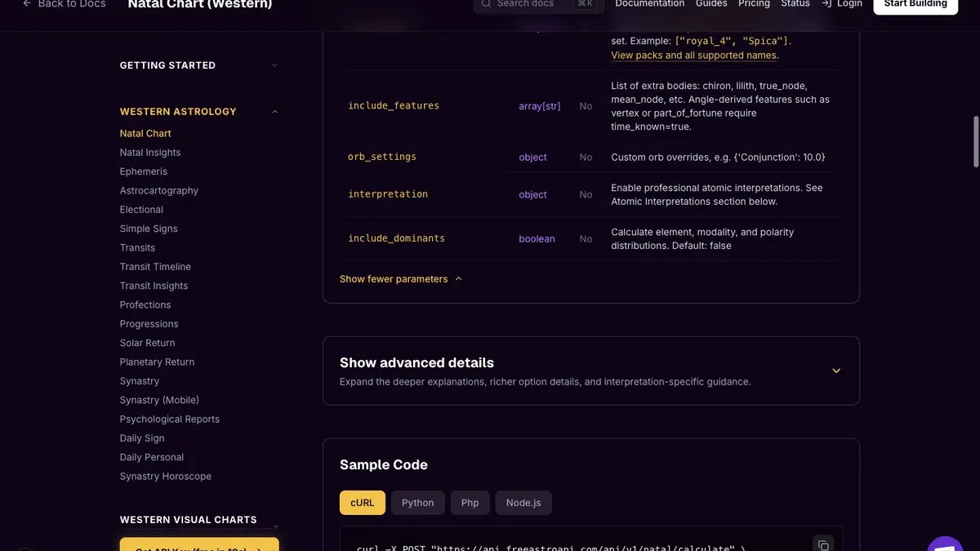Click the array[str] type label
Viewport: 980px width, 551px height.
(540, 106)
